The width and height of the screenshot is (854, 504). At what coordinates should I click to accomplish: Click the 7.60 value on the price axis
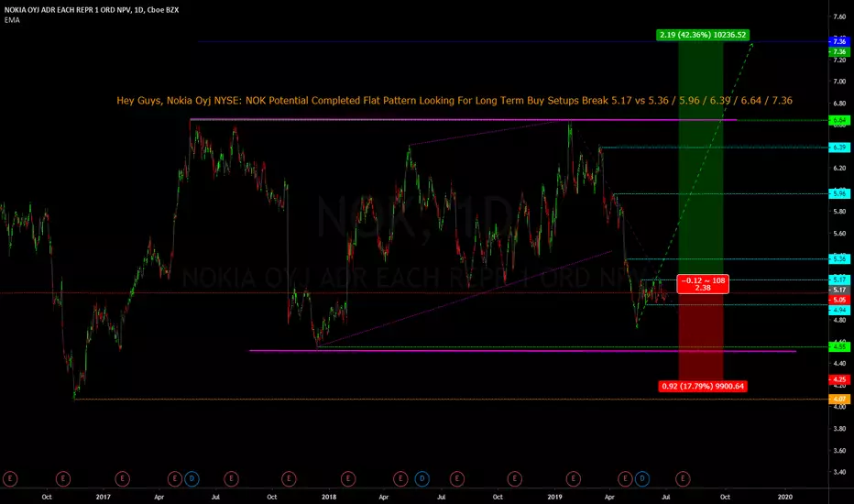coord(839,16)
